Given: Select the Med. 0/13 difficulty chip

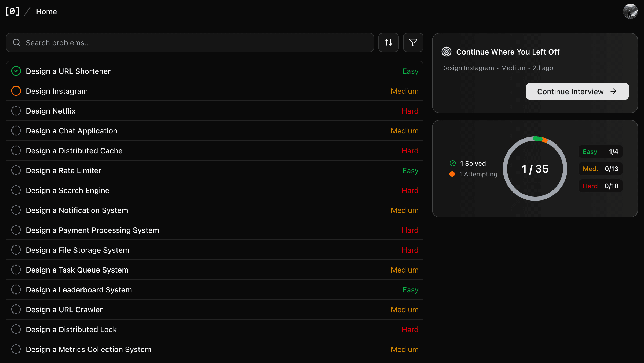Looking at the screenshot, I should (x=600, y=169).
